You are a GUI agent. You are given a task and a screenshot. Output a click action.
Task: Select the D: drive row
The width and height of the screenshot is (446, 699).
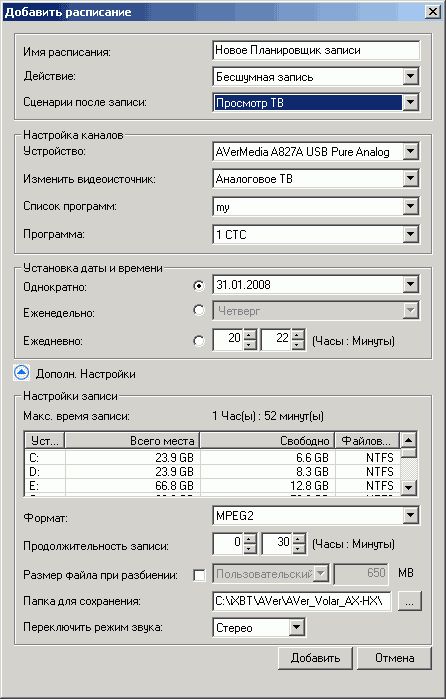pos(212,471)
